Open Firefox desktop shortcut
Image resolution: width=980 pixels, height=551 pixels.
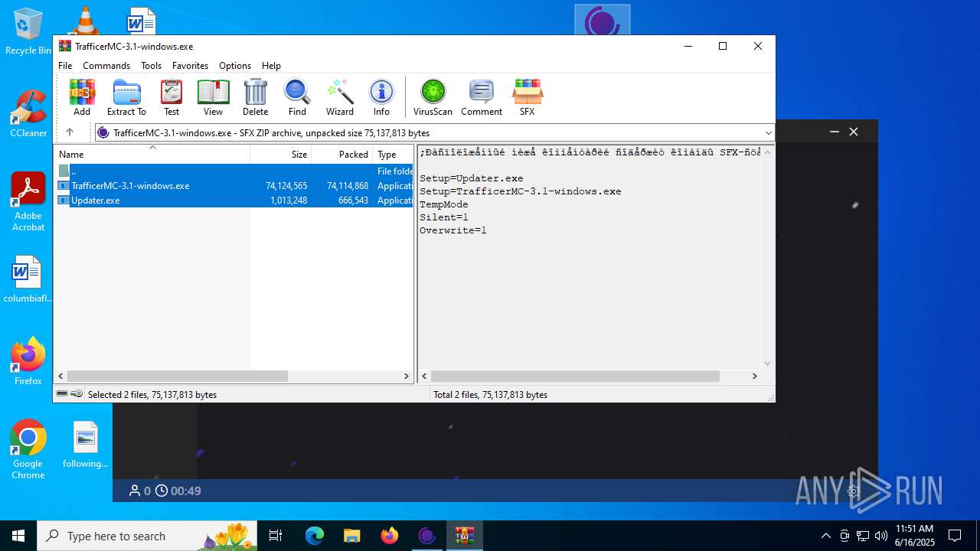point(28,360)
